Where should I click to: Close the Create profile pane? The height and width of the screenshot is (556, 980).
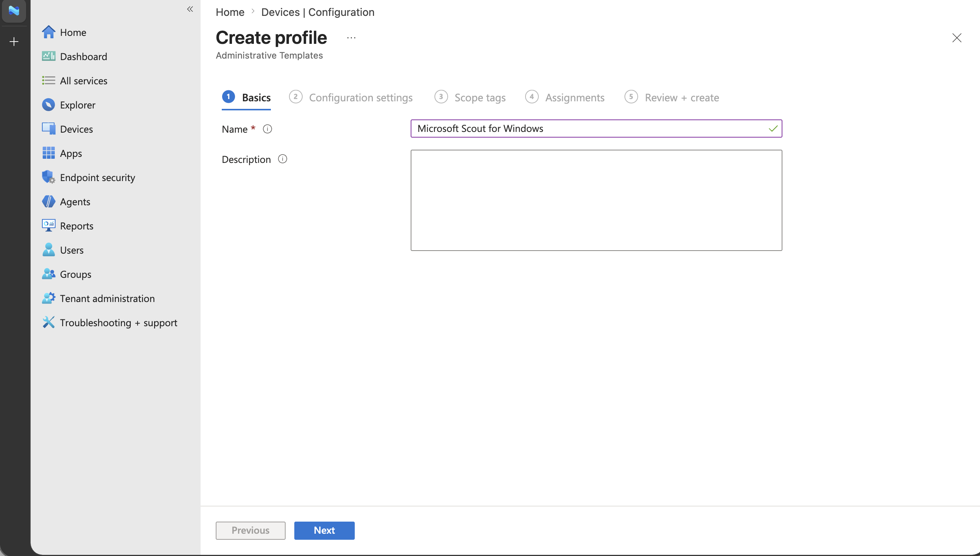click(x=957, y=38)
